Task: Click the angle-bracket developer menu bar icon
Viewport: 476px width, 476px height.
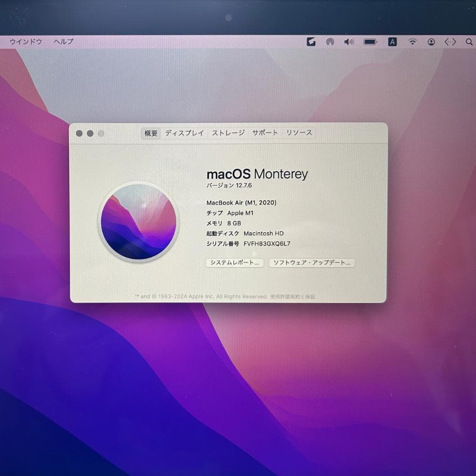Action: click(450, 42)
